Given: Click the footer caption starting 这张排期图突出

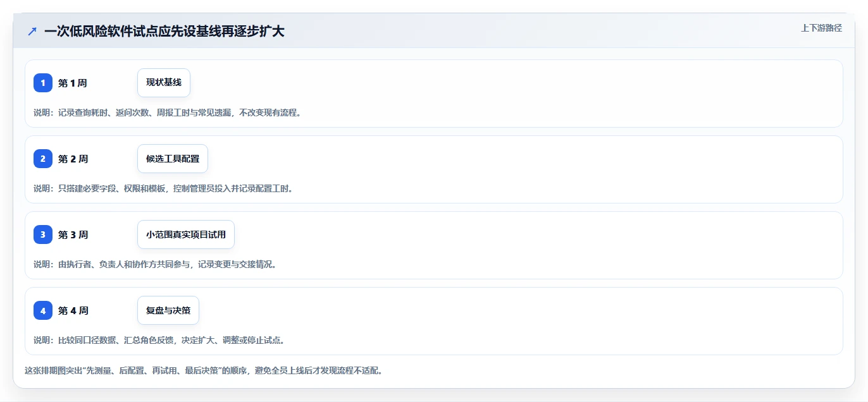Looking at the screenshot, I should coord(203,370).
